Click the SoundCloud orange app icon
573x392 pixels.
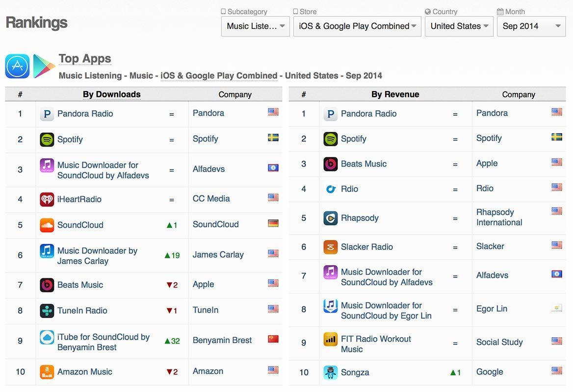click(x=47, y=225)
